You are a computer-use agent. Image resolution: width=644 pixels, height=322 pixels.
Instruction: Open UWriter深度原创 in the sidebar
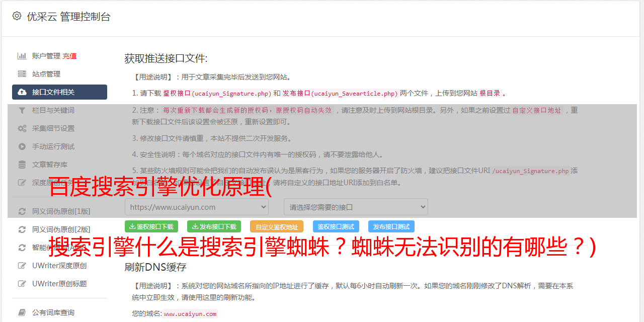click(x=59, y=266)
